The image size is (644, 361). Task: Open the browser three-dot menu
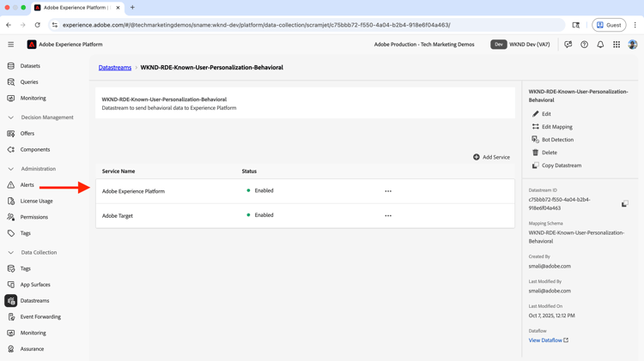click(635, 25)
